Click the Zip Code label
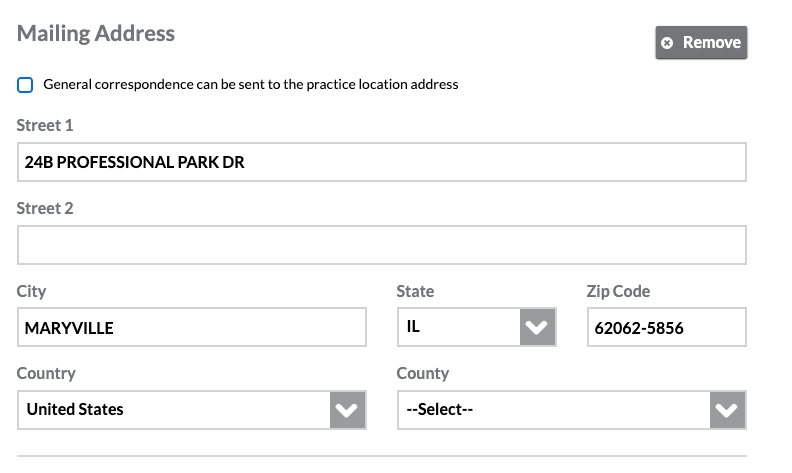Viewport: 792px width, 473px height. coord(618,291)
